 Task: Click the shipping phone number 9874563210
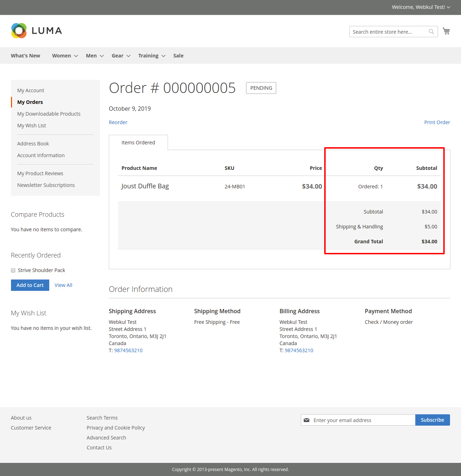pos(128,350)
